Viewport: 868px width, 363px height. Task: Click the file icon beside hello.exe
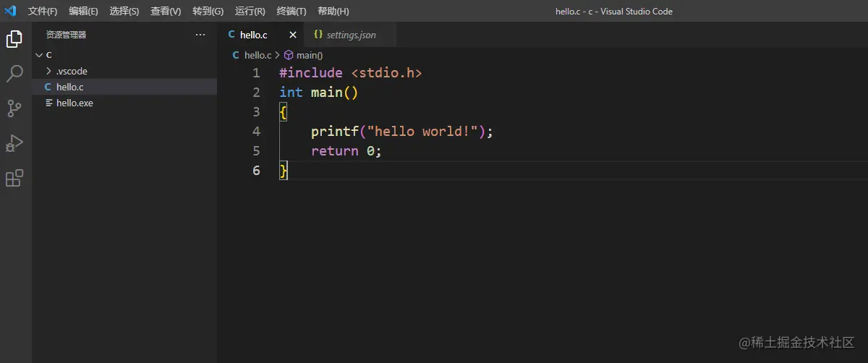pos(48,103)
